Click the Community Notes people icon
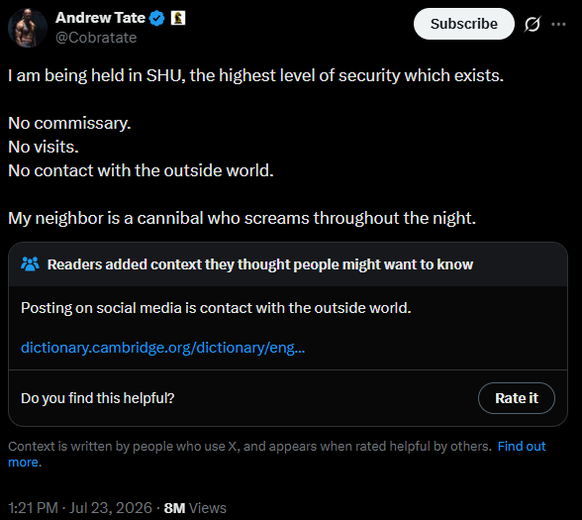 [30, 264]
